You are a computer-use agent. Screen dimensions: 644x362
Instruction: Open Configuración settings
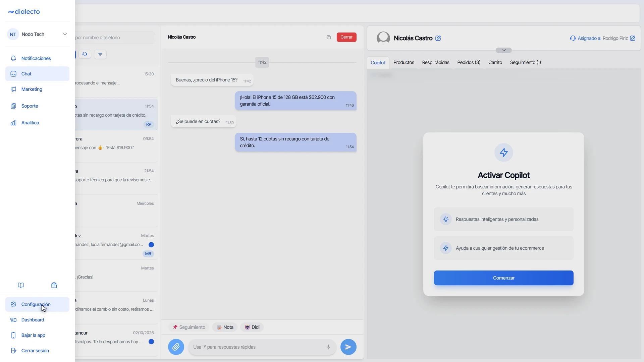coord(37,304)
